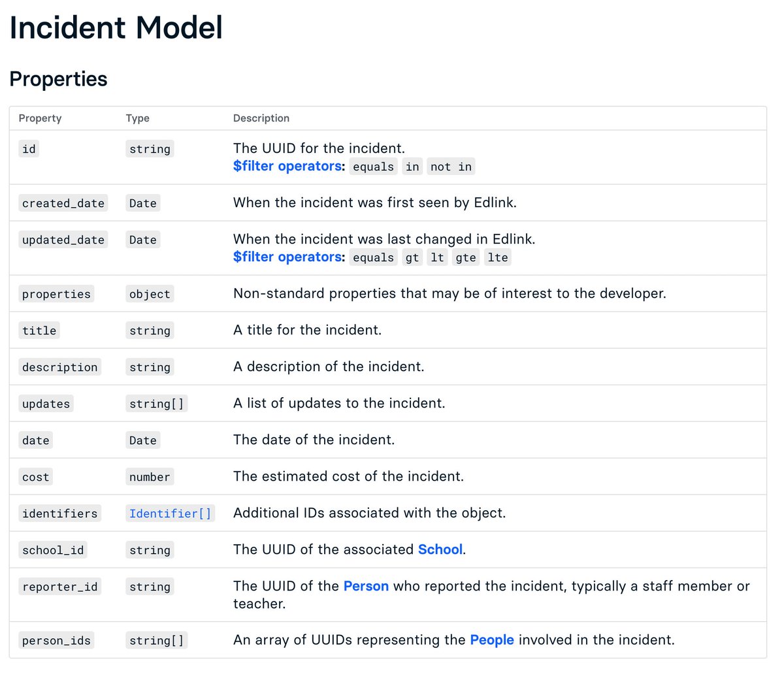Click the Description column header
Viewport: 784px width, 678px height.
pos(261,118)
